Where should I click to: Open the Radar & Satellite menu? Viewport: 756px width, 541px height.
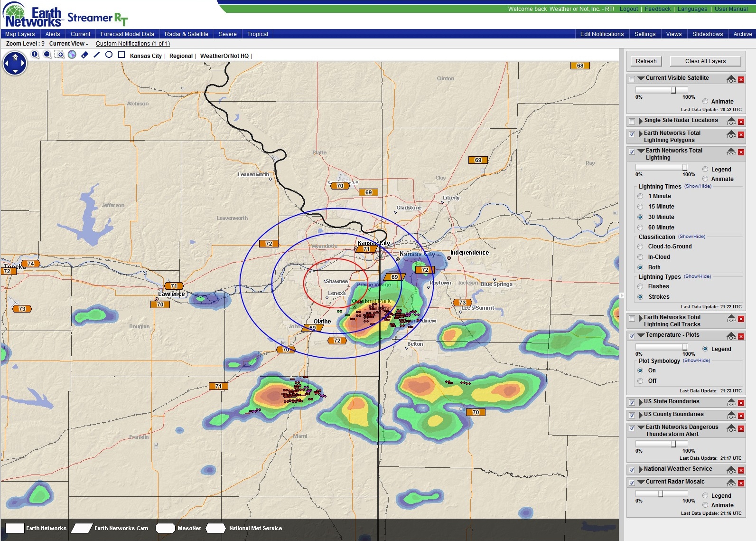pos(187,34)
